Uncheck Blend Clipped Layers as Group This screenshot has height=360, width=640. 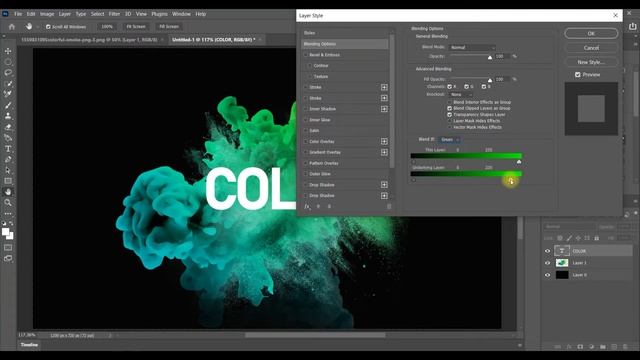pos(449,108)
